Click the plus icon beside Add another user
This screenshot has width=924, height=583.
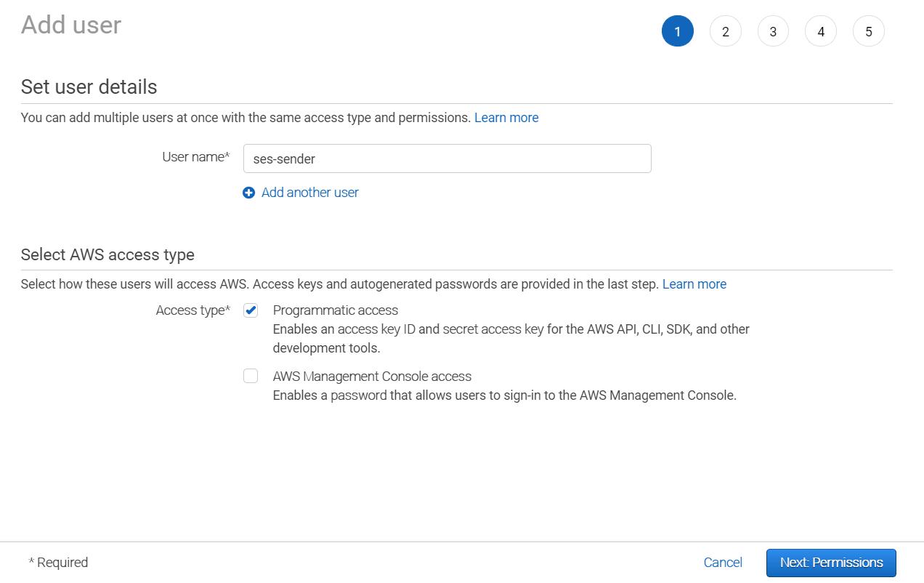tap(248, 193)
